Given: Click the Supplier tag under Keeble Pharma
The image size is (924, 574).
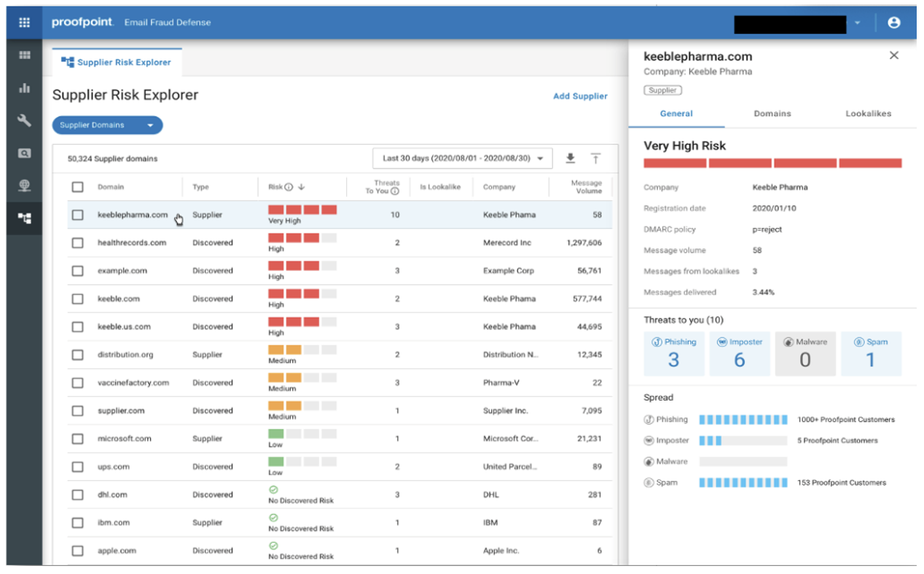Looking at the screenshot, I should pos(662,90).
